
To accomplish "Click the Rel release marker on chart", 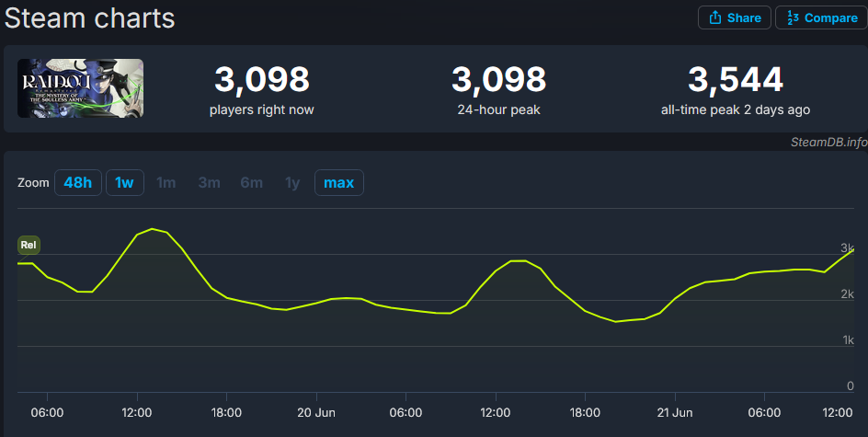I will 29,245.
